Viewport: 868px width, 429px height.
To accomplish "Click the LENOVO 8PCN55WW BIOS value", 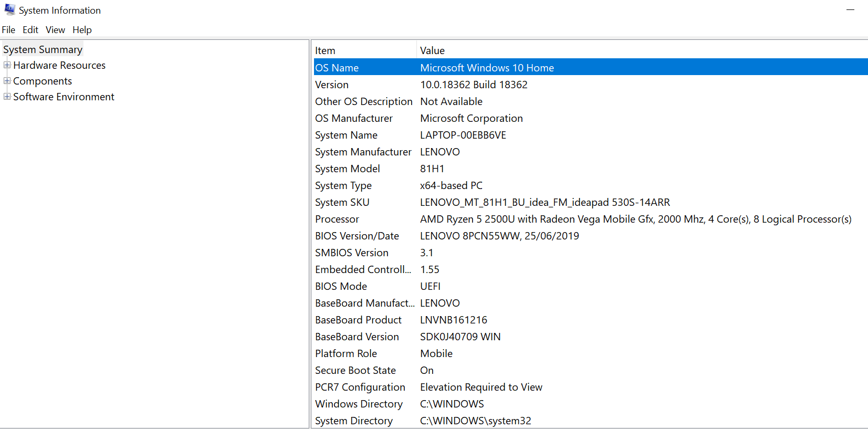I will tap(499, 236).
